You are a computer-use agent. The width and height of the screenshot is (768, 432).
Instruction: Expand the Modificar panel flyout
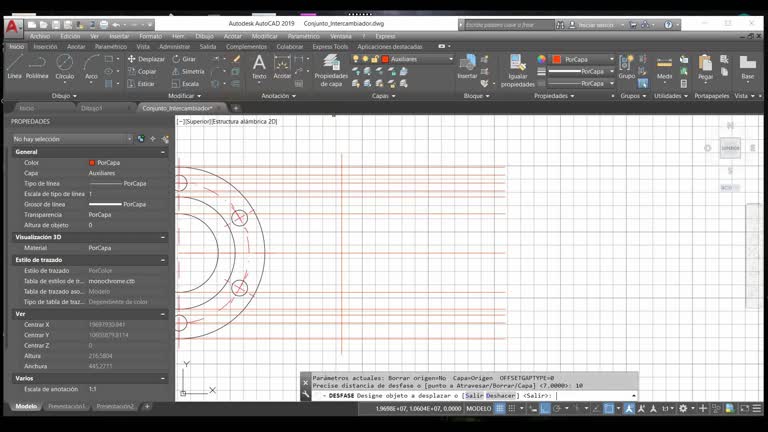pyautogui.click(x=184, y=96)
